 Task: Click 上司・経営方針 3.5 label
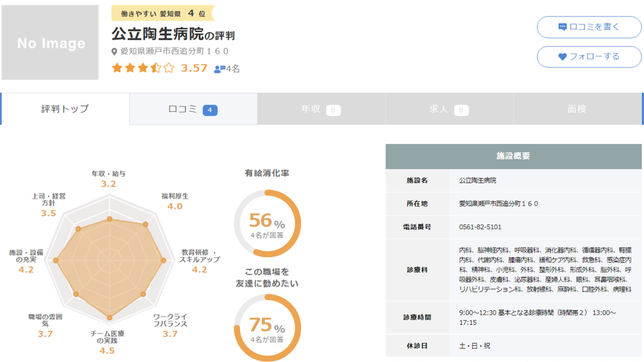[48, 205]
